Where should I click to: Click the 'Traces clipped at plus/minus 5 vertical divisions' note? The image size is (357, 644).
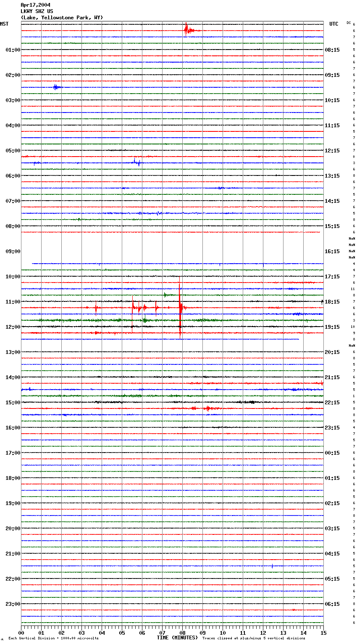click(x=254, y=638)
